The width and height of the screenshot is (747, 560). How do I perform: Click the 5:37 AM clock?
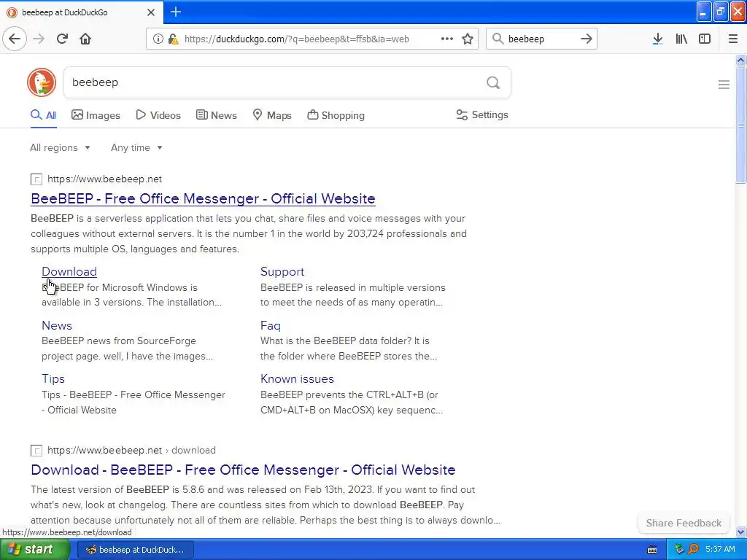[x=720, y=550]
